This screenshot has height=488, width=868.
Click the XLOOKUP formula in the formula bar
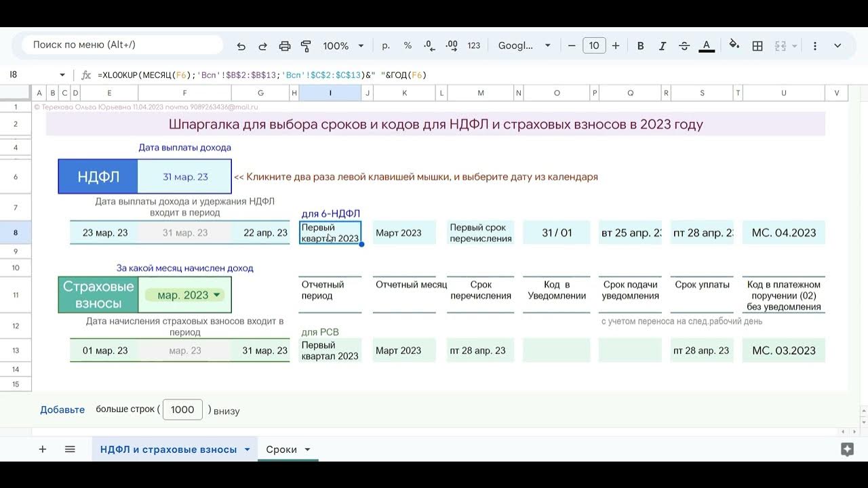coord(262,75)
